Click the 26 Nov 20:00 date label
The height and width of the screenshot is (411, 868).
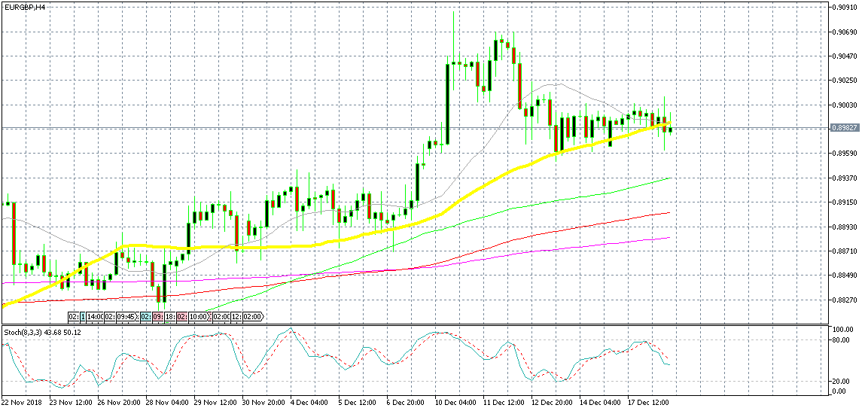118,403
